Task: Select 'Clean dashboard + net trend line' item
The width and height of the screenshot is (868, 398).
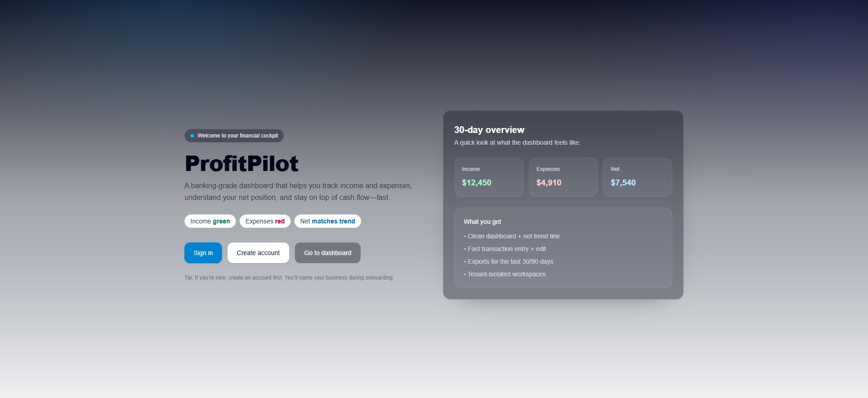Action: pyautogui.click(x=512, y=236)
